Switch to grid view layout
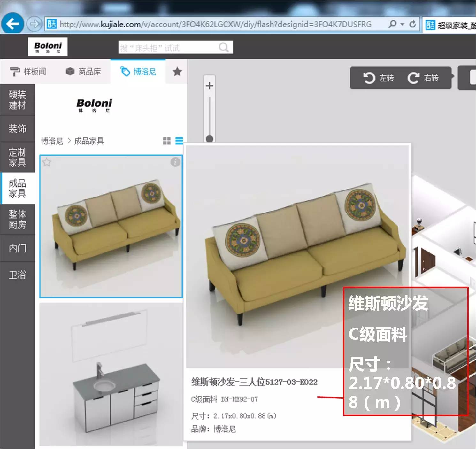The height and width of the screenshot is (449, 476). 167,141
